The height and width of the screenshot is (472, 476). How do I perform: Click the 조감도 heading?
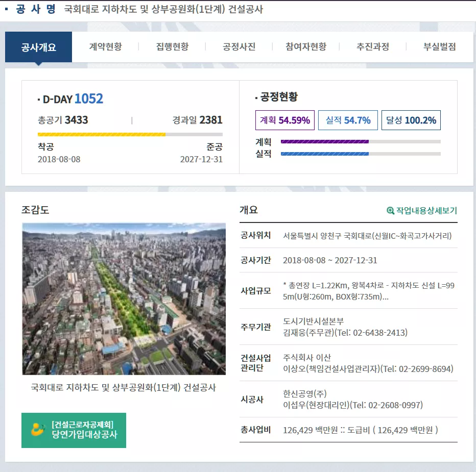tap(35, 210)
